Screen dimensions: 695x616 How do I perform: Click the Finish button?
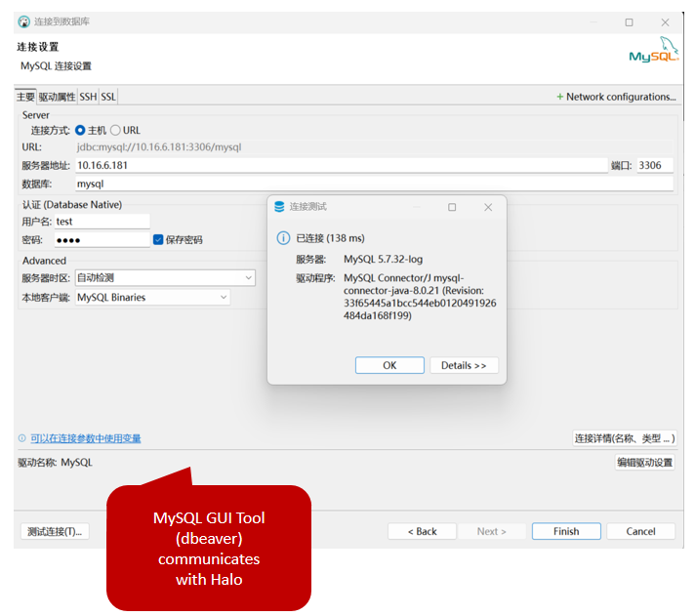tap(566, 531)
